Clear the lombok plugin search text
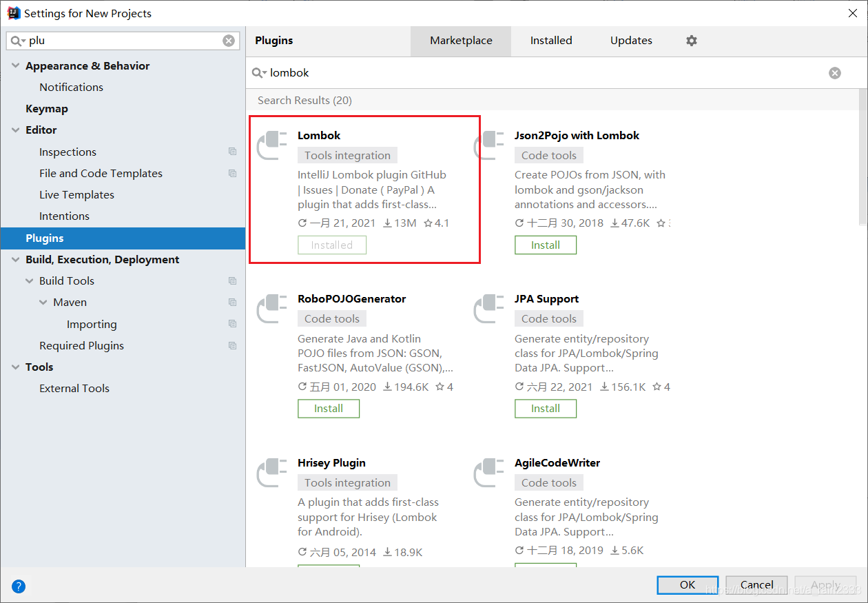868x603 pixels. click(835, 73)
